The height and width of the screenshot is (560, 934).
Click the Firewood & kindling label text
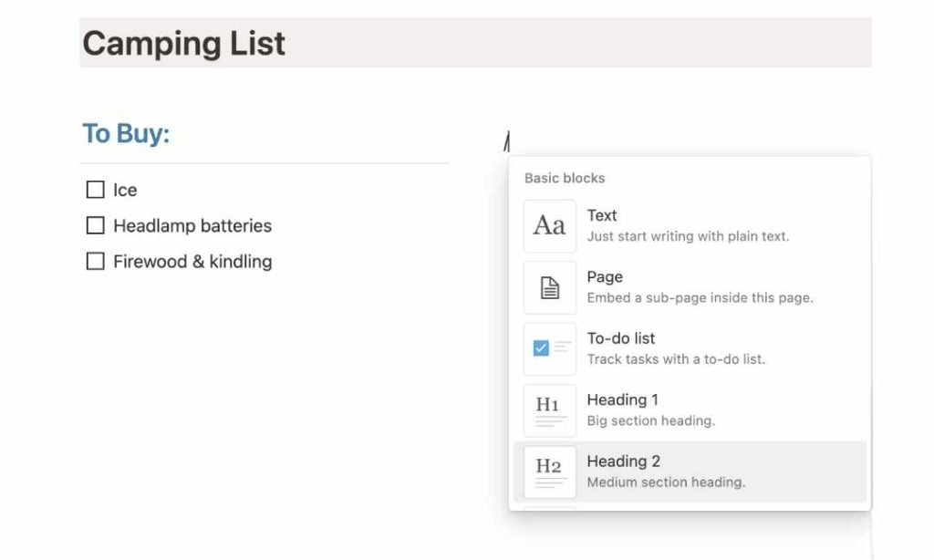tap(192, 261)
